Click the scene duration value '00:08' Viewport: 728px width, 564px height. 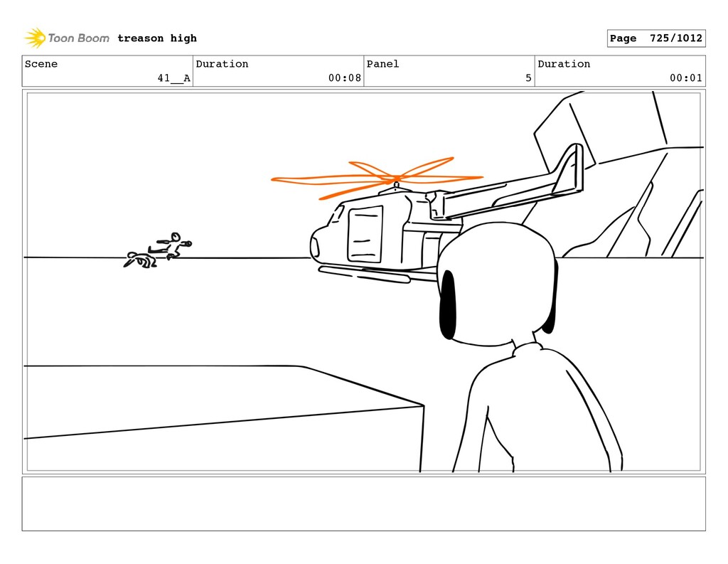345,78
